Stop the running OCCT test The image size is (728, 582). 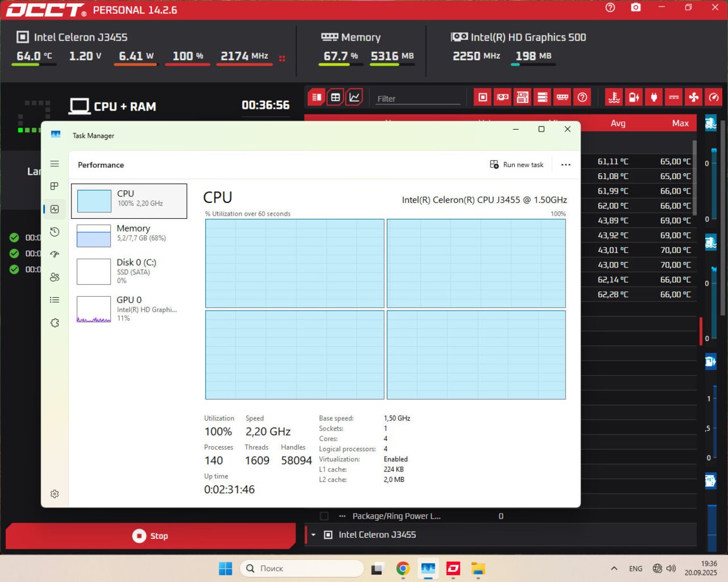(151, 536)
